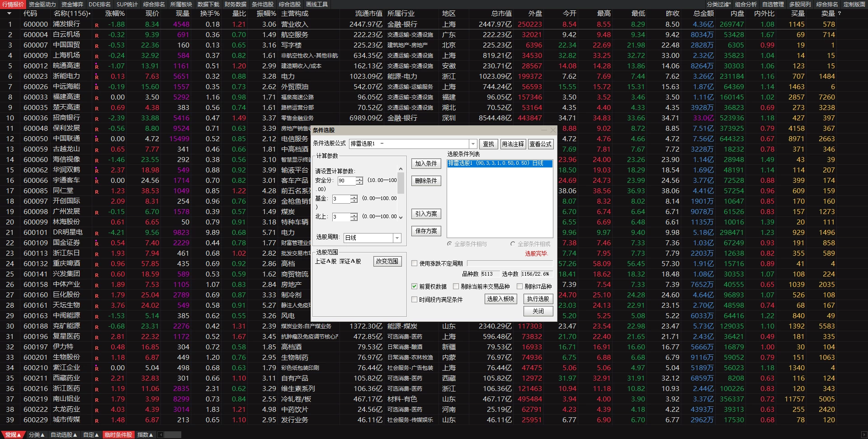Enable the 时间段内满足条件 checkbox

coord(414,300)
